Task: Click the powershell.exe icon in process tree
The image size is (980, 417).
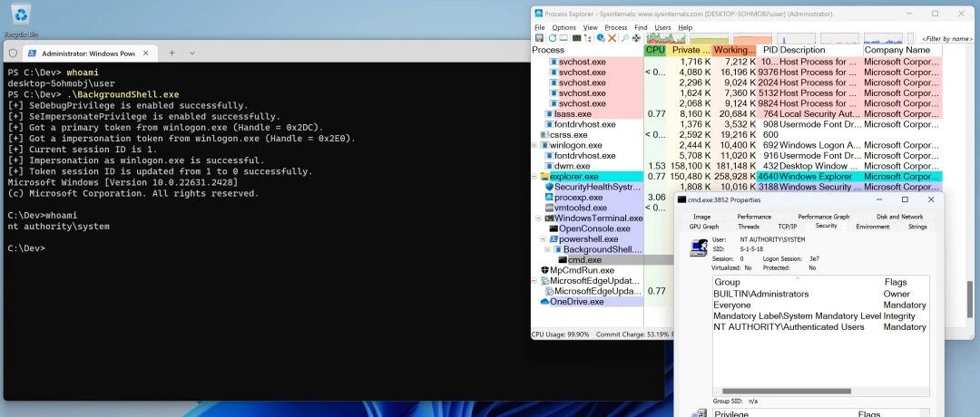Action: tap(554, 239)
